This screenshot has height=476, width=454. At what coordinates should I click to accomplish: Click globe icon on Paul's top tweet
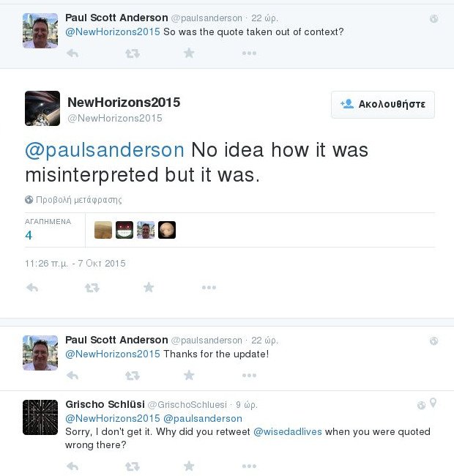click(x=433, y=18)
